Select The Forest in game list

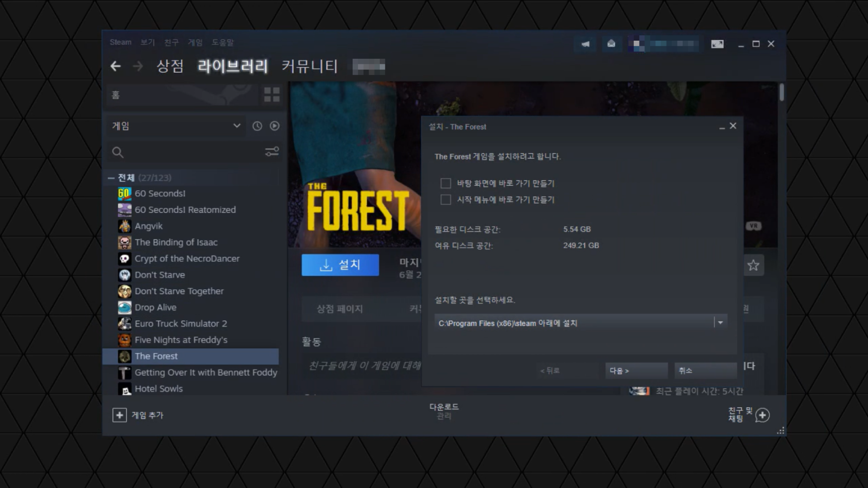191,356
